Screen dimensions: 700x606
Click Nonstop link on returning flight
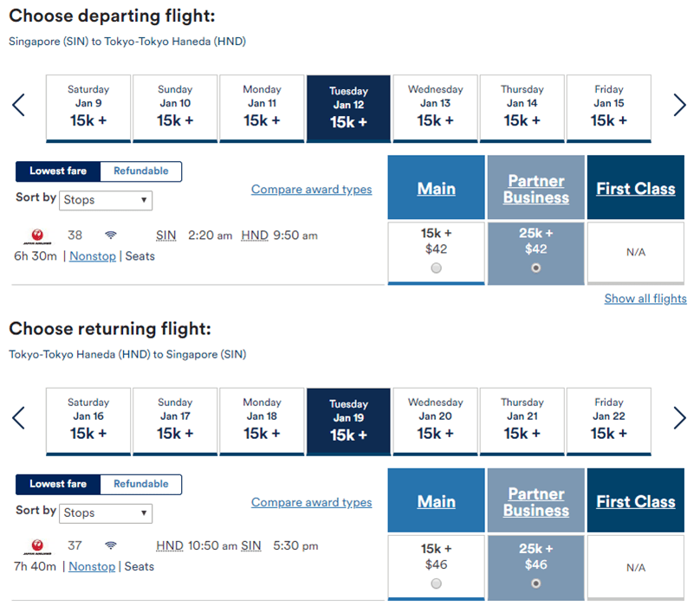tap(92, 566)
